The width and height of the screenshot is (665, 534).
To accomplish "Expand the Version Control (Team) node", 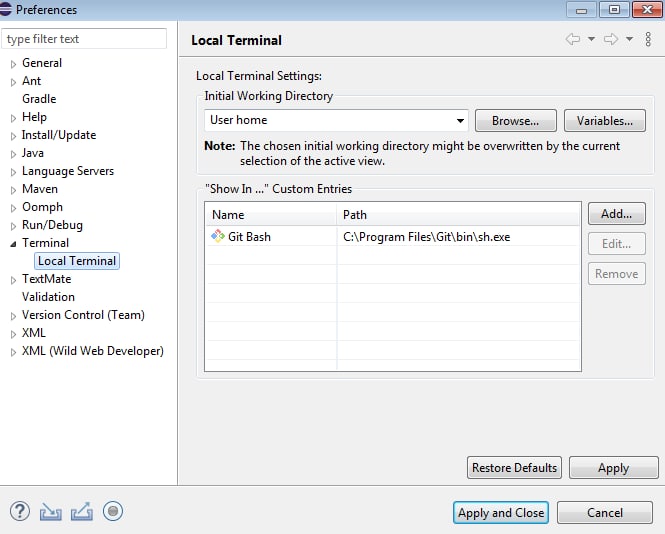I will click(13, 316).
